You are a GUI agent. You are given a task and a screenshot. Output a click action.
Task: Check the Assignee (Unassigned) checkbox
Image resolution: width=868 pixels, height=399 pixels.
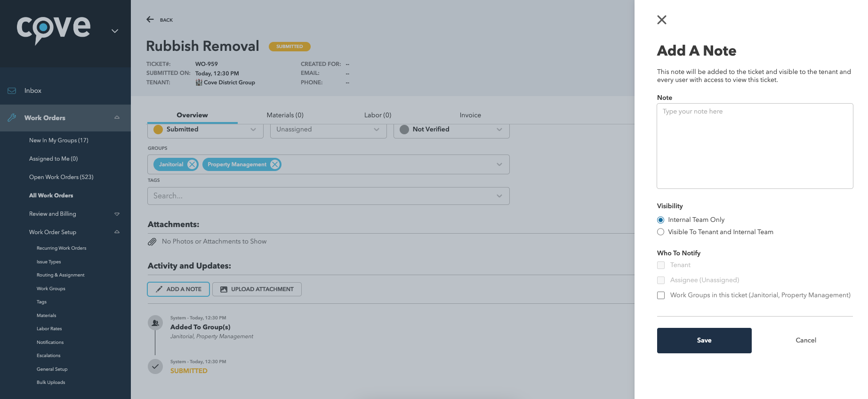(661, 280)
